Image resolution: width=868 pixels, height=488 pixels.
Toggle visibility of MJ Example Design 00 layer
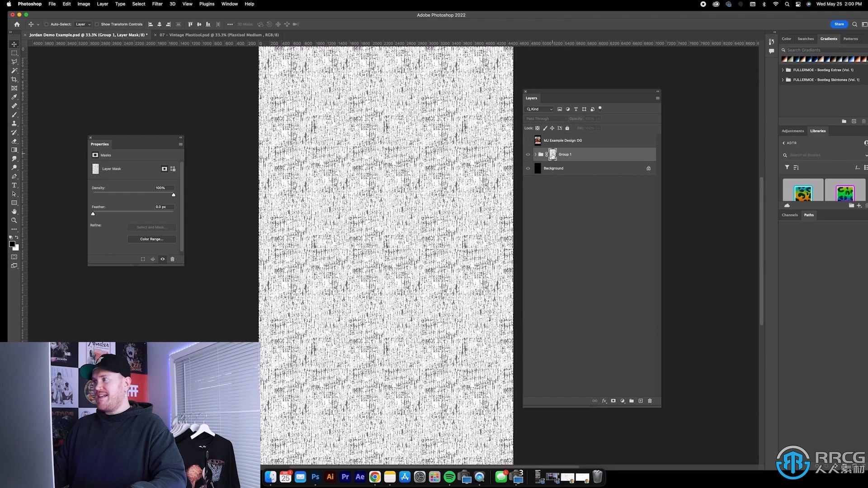pyautogui.click(x=528, y=140)
